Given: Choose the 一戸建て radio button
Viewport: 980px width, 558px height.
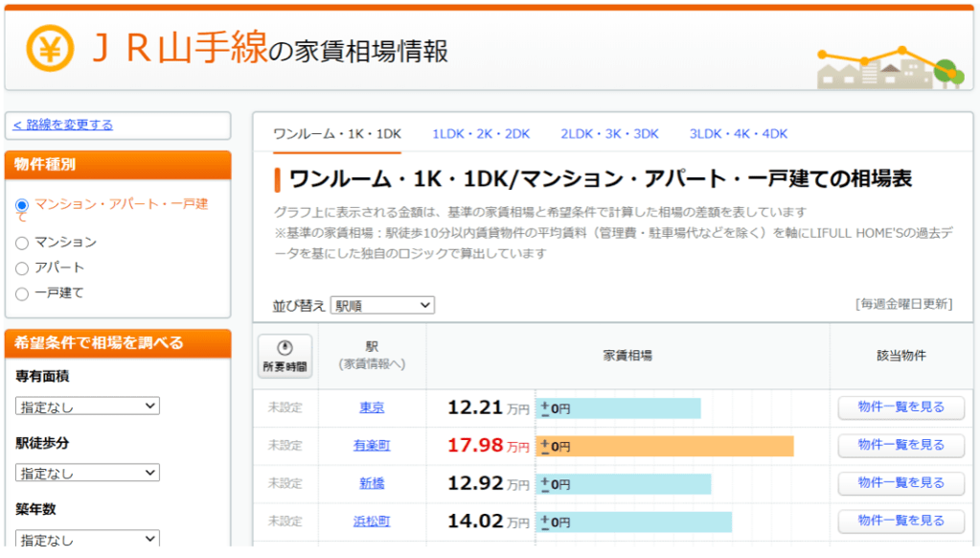Looking at the screenshot, I should [22, 293].
